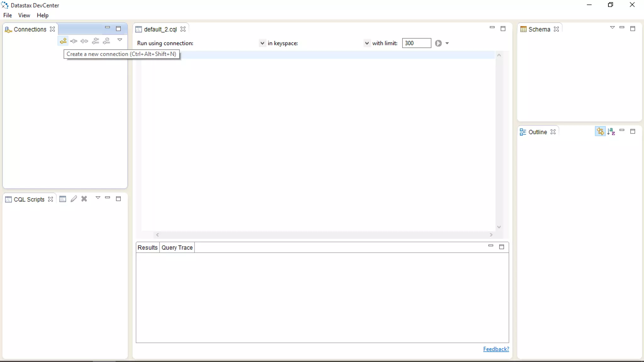Expand the arrow next to the run button
This screenshot has height=362, width=644.
[x=447, y=43]
